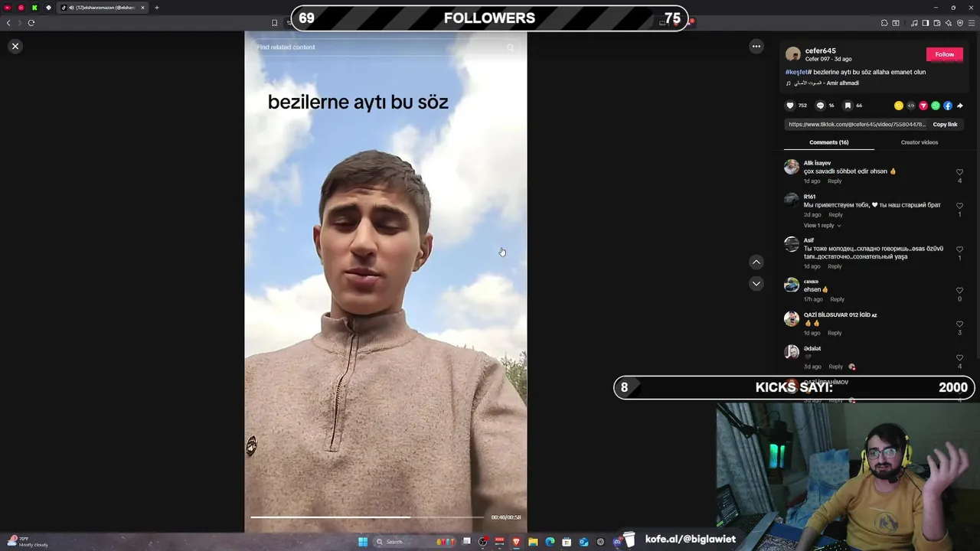Click the red send-to-friends icon
Viewport: 980px width, 551px height.
(x=923, y=106)
